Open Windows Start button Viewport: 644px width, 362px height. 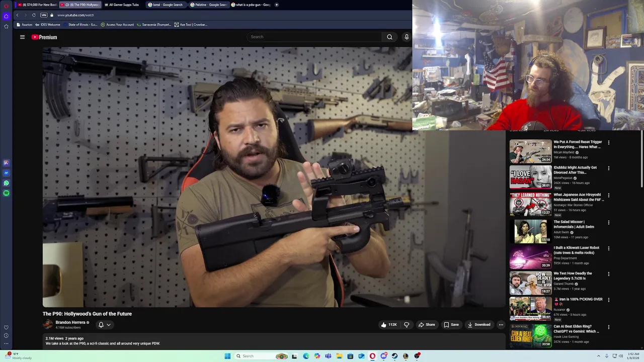tap(227, 356)
